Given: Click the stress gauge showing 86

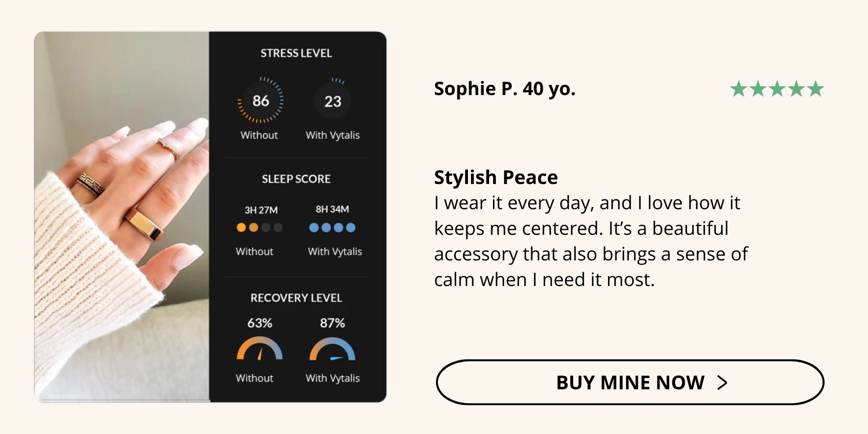Looking at the screenshot, I should (x=260, y=100).
